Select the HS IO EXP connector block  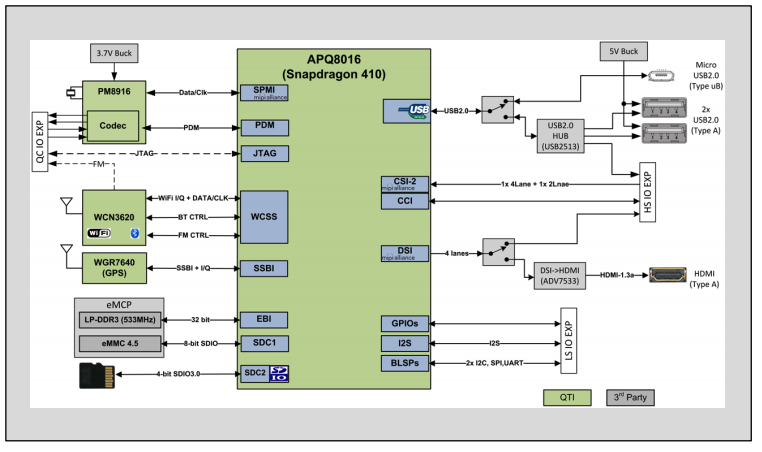pos(647,192)
